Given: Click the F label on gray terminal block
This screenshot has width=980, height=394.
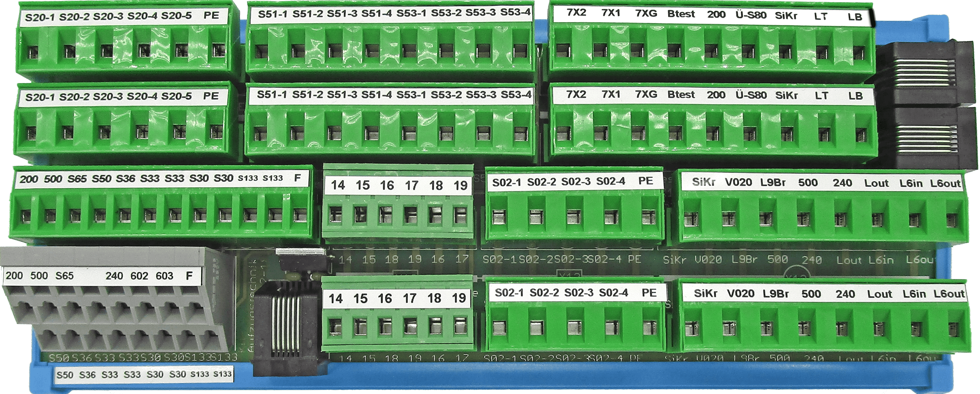Looking at the screenshot, I should click(189, 276).
